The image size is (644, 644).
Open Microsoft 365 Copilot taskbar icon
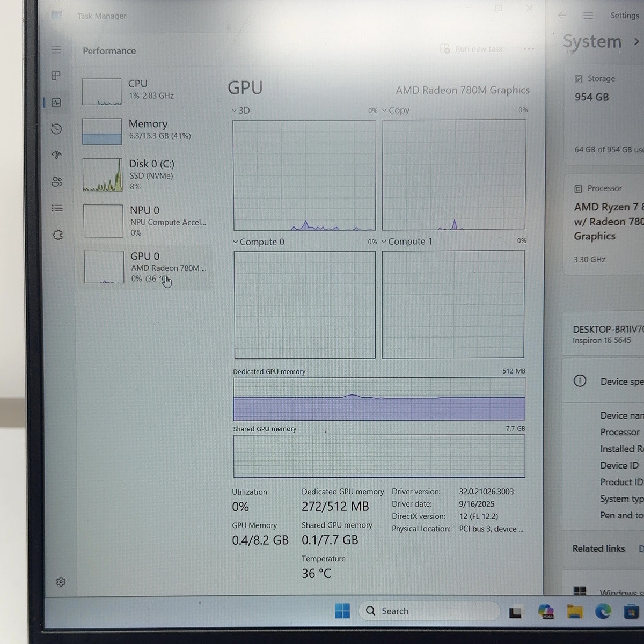[545, 611]
